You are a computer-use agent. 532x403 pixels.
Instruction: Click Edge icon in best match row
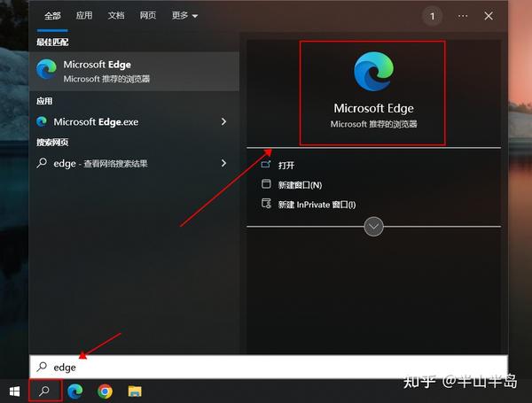(46, 69)
